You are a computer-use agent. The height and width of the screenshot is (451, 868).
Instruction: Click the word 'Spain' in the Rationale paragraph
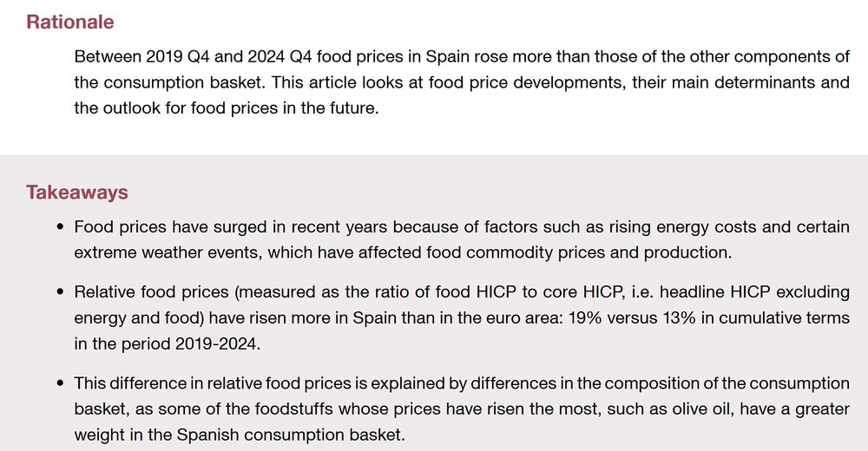pyautogui.click(x=447, y=56)
